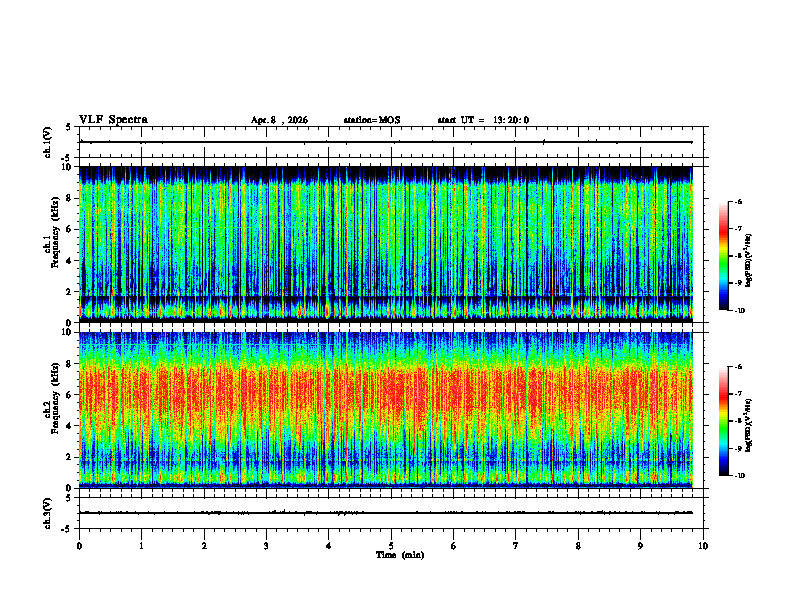Click the "VLF Spectra" plot title
The height and width of the screenshot is (612, 792).
click(113, 120)
